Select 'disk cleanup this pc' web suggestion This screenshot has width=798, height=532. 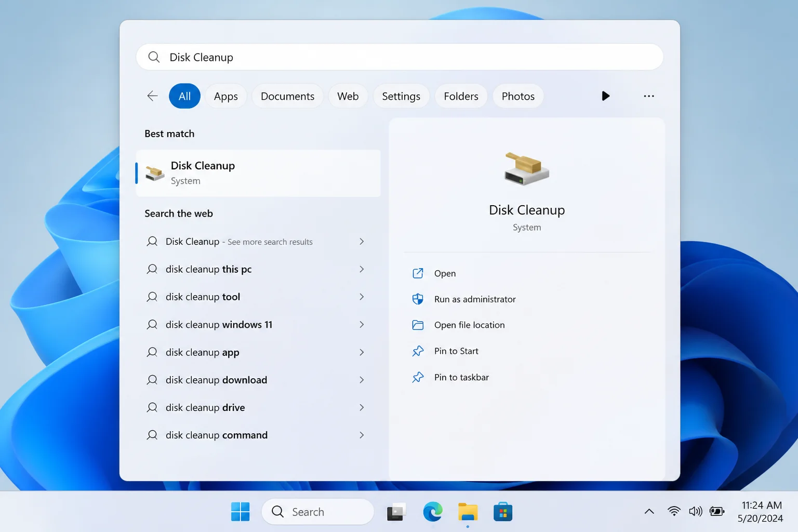(x=258, y=269)
